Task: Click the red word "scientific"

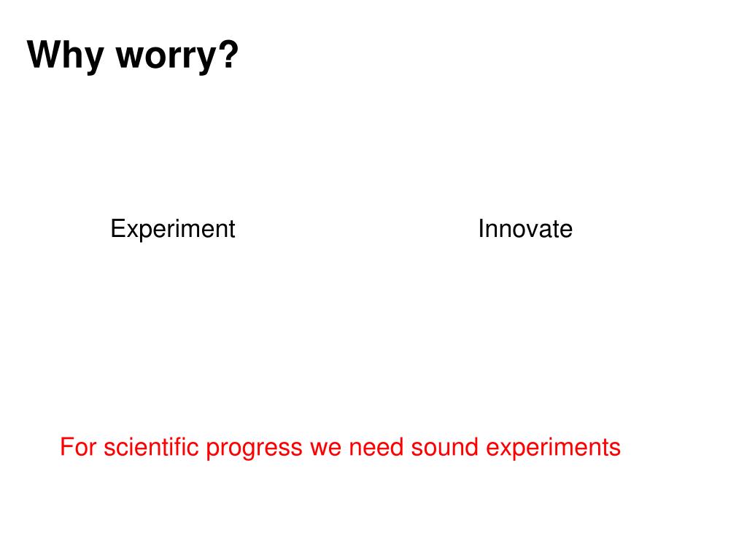Action: click(x=151, y=447)
